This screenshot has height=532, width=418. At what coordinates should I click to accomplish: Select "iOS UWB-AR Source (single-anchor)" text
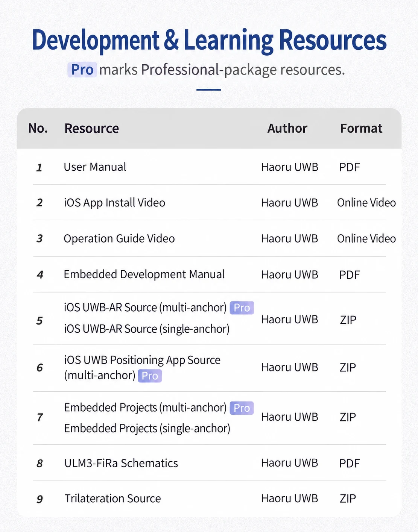tap(147, 329)
